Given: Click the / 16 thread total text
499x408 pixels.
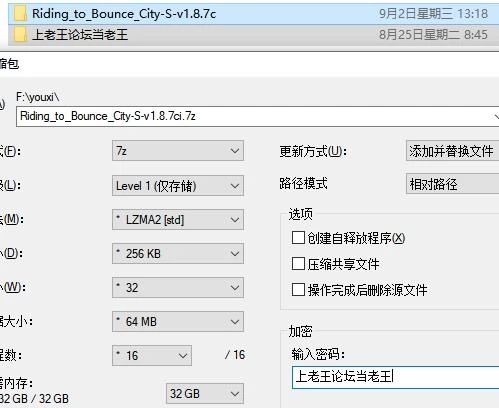Looking at the screenshot, I should (x=235, y=355).
